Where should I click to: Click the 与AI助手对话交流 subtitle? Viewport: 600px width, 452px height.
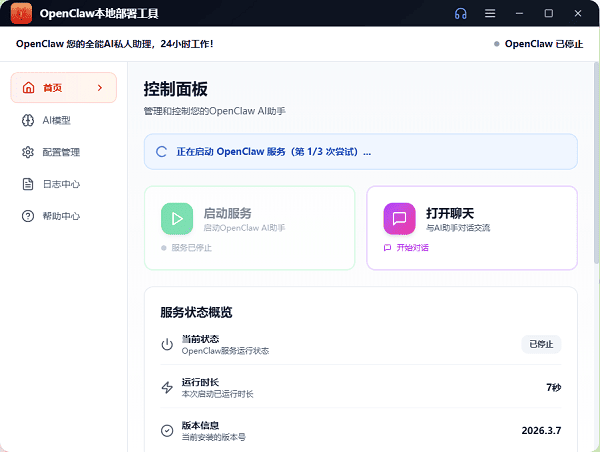pos(458,228)
